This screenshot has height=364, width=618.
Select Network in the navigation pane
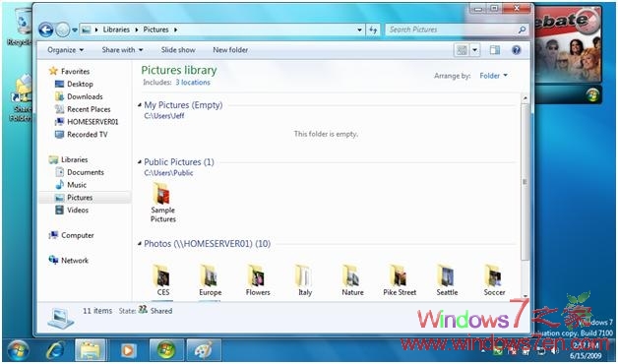tap(68, 261)
